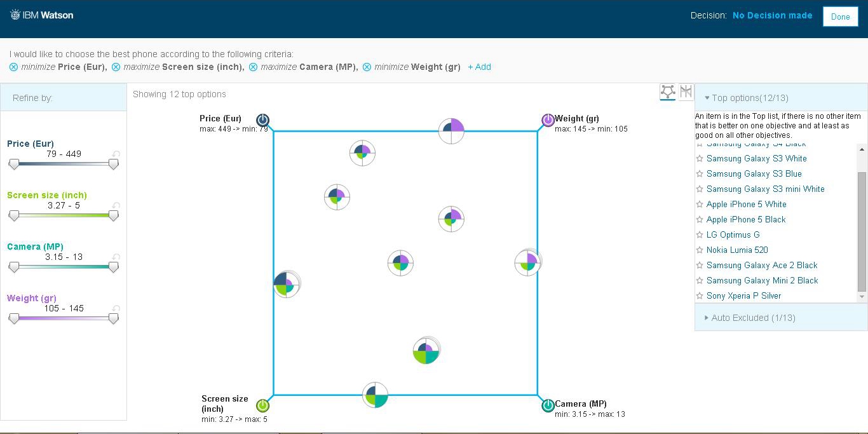
Task: Star the Samsung Galaxy S3 Blue option
Action: pyautogui.click(x=700, y=174)
